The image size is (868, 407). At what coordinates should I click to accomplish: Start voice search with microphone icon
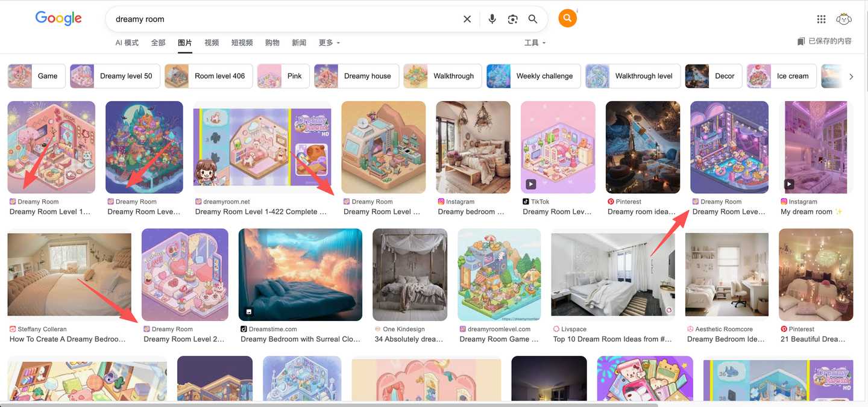492,19
